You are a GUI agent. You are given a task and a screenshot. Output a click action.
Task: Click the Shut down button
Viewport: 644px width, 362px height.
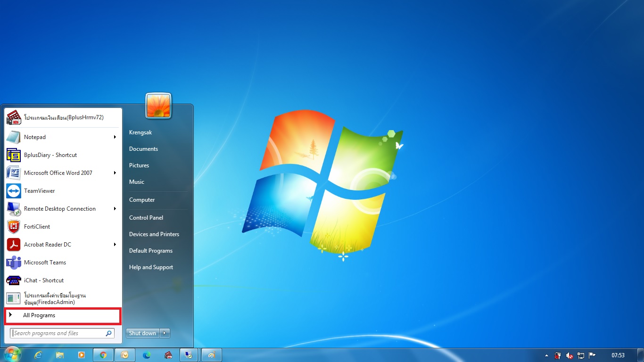[143, 333]
